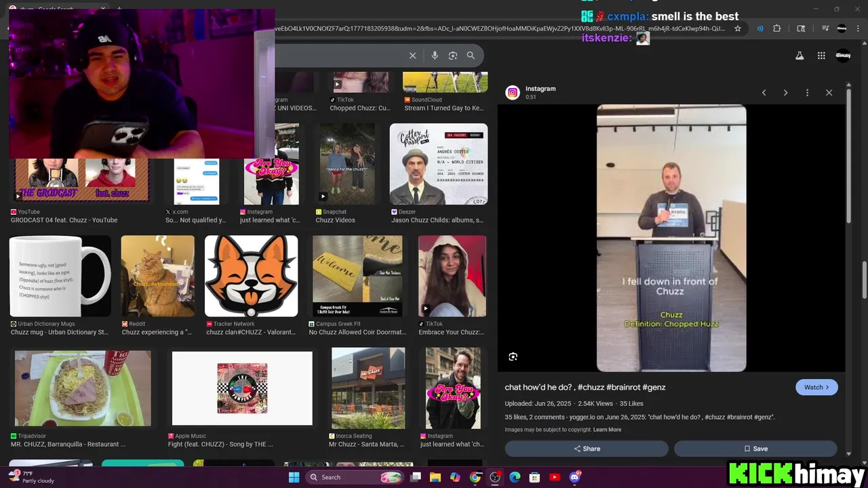Open the Google account avatar below the toolbar
This screenshot has height=488, width=868.
[x=843, y=56]
